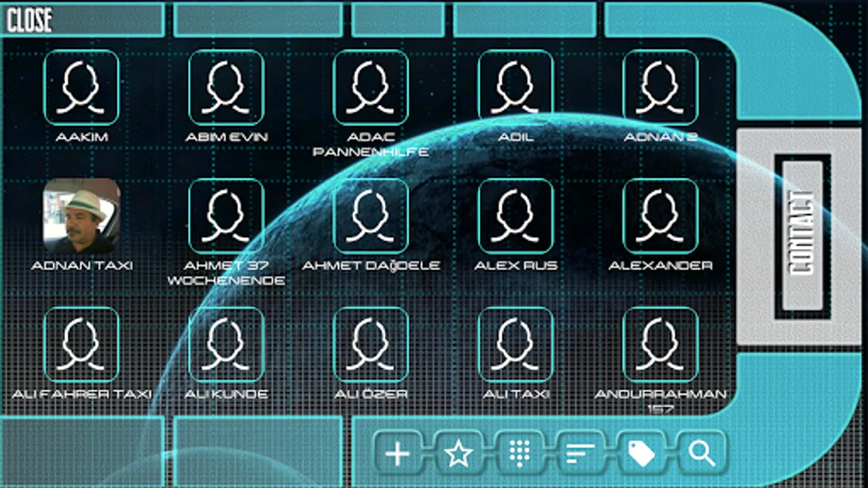Select the tag label icon
This screenshot has height=488, width=868.
coord(641,453)
